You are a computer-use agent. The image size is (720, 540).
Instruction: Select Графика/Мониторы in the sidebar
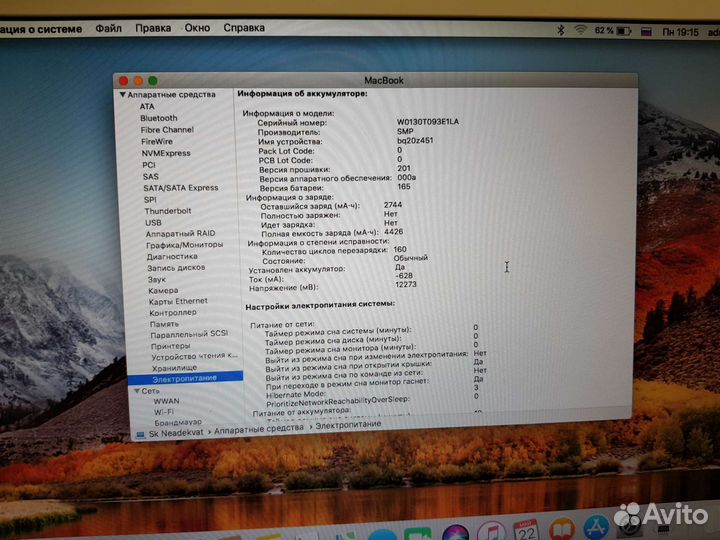185,245
